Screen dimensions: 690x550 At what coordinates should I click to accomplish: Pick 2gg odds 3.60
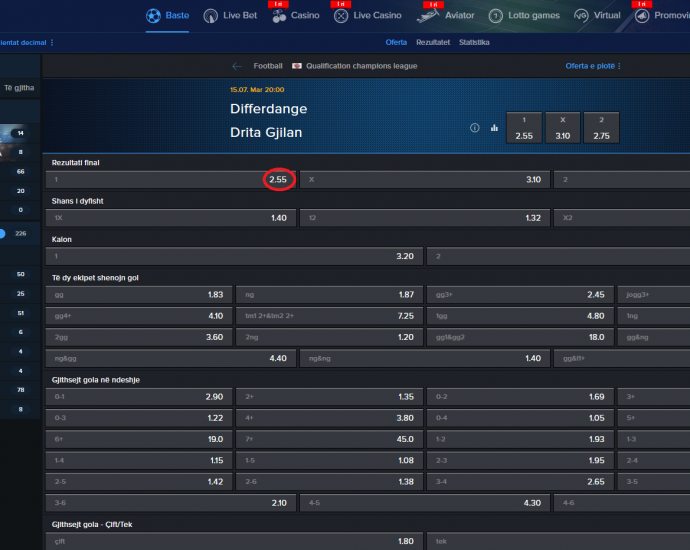pyautogui.click(x=139, y=337)
